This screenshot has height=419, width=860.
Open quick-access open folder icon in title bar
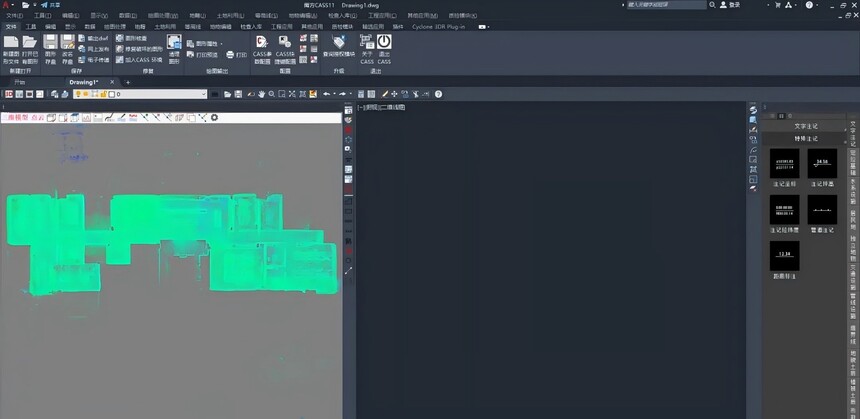pyautogui.click(x=25, y=4)
